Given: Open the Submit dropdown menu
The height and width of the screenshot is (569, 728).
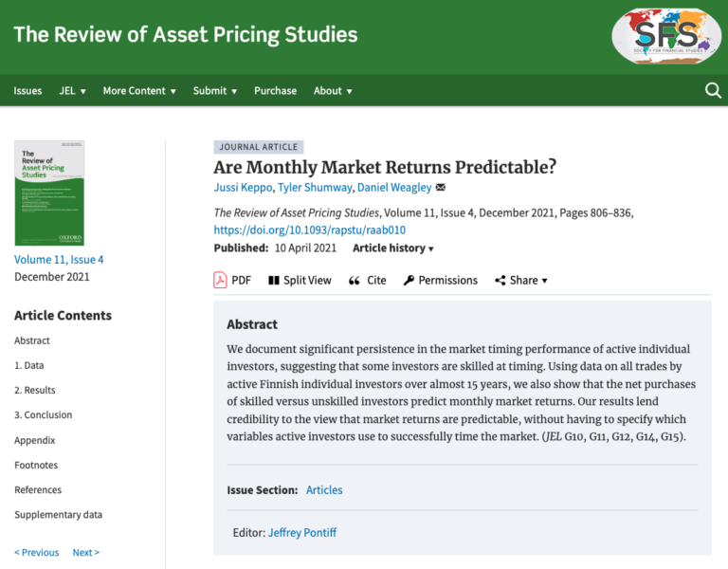Looking at the screenshot, I should pyautogui.click(x=215, y=91).
